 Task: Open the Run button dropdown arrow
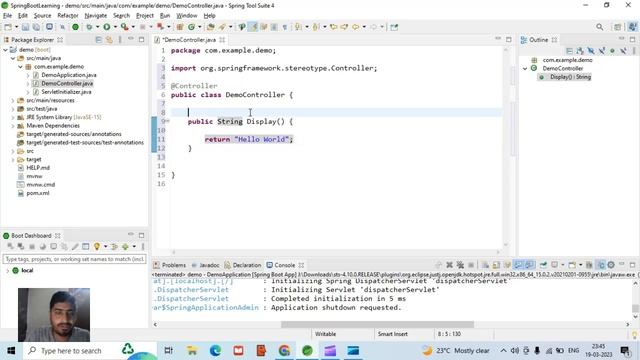(115, 27)
